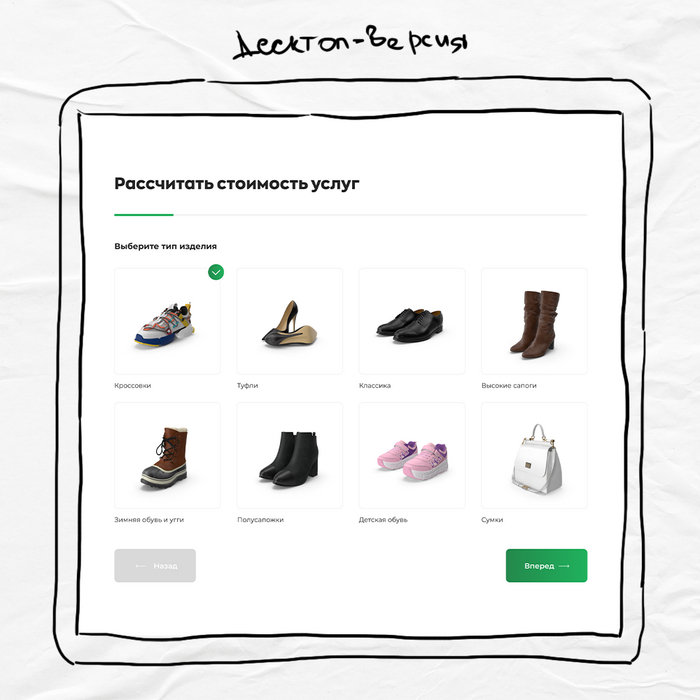Uncheck the green checkmark on Кроссовки
The image size is (700, 700).
click(x=216, y=272)
